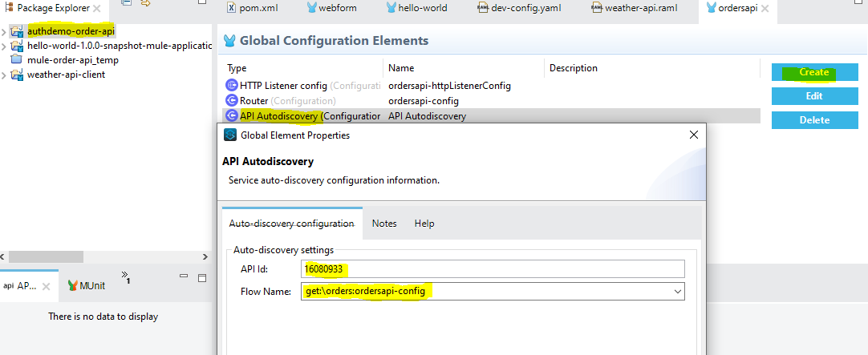Click the API Autodiscovery row icon
The image size is (868, 355).
coord(232,116)
